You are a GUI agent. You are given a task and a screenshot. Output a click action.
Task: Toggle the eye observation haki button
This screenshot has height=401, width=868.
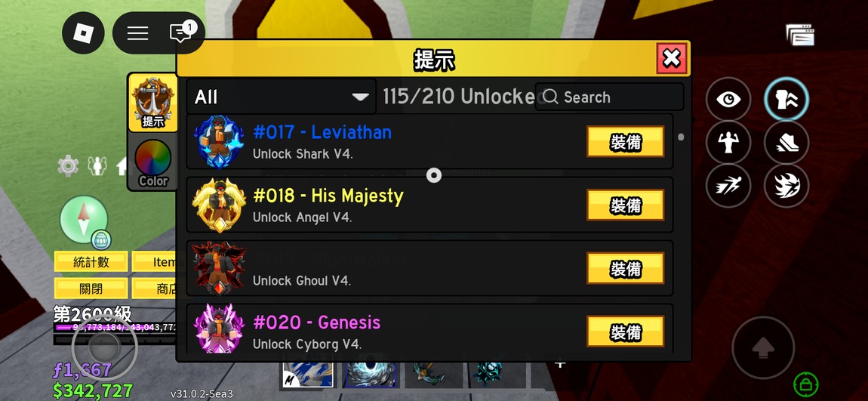(x=728, y=99)
